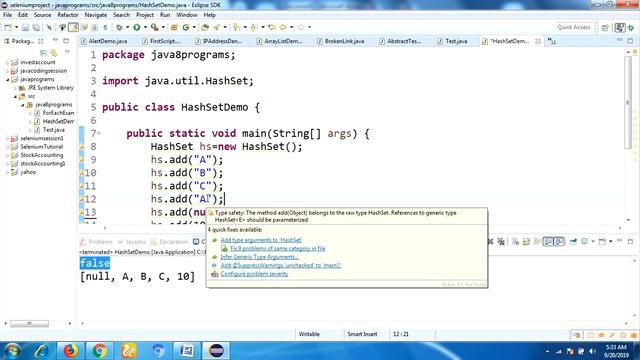Screen dimensions: 640x360
Task: Click the New Java Package icon
Action: click(174, 27)
